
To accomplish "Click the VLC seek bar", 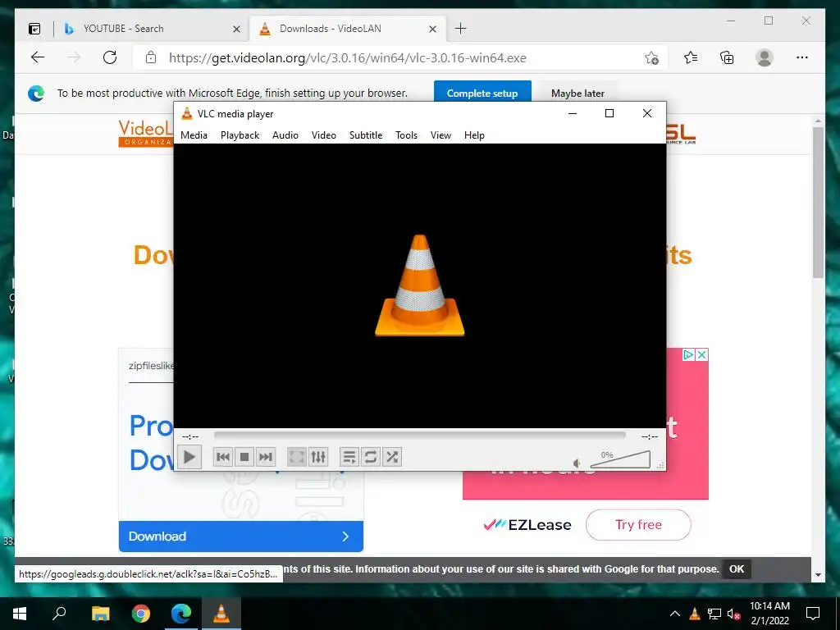I will click(x=419, y=436).
